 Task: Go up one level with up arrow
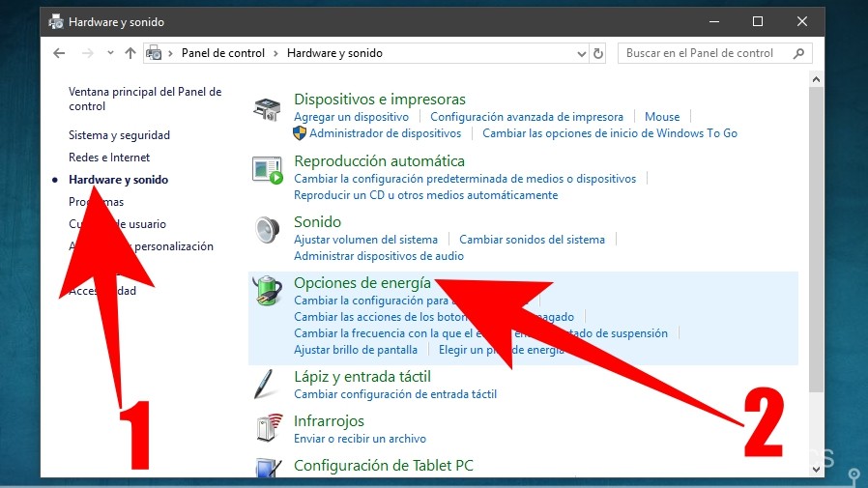pos(130,54)
